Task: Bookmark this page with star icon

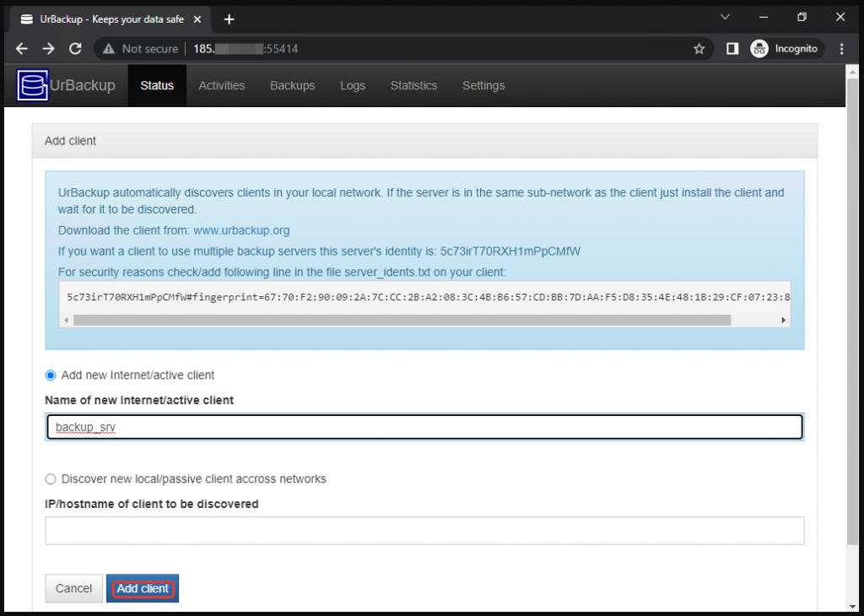Action: point(699,49)
